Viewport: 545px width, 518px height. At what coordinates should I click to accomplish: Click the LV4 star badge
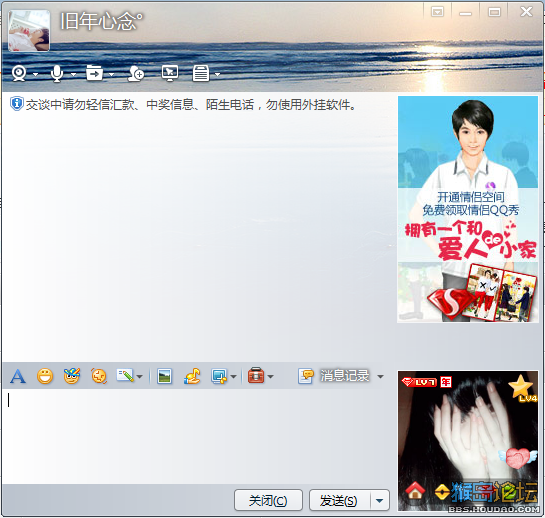pyautogui.click(x=522, y=389)
